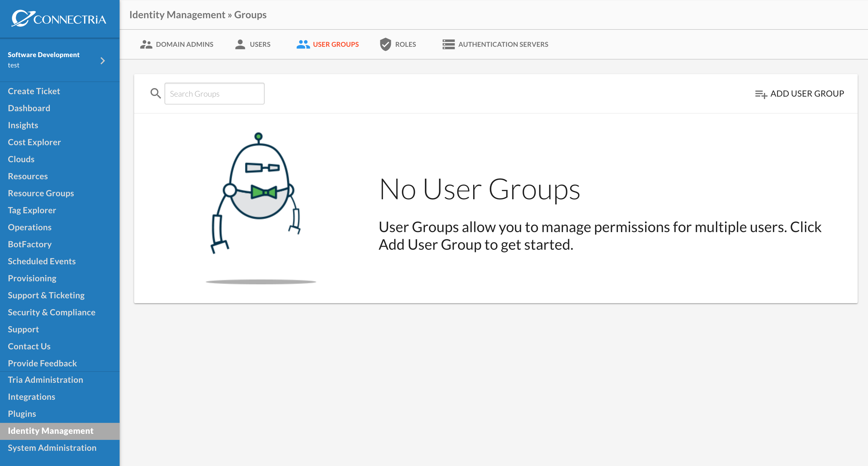
Task: Go to Provisioning in sidebar
Action: click(32, 278)
